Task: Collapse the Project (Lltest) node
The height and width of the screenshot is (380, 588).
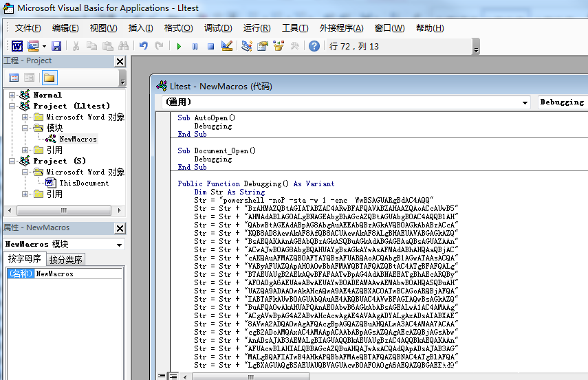Action: click(12, 106)
